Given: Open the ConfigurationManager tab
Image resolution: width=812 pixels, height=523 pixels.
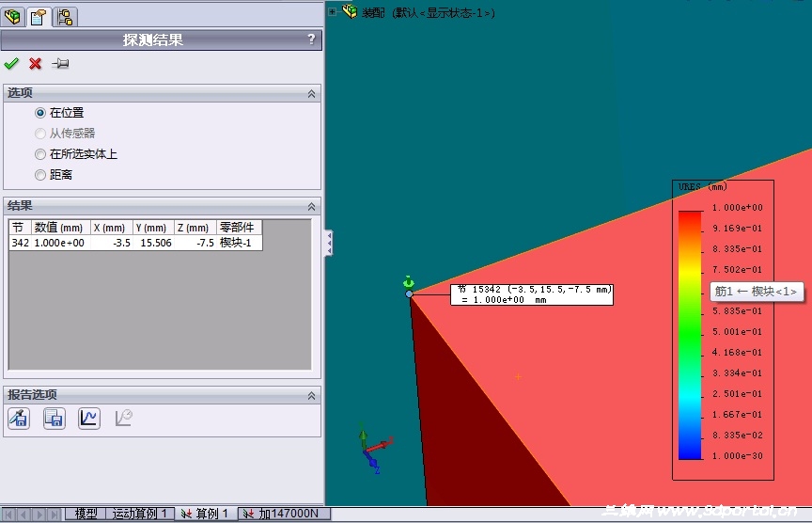Looking at the screenshot, I should (x=65, y=17).
